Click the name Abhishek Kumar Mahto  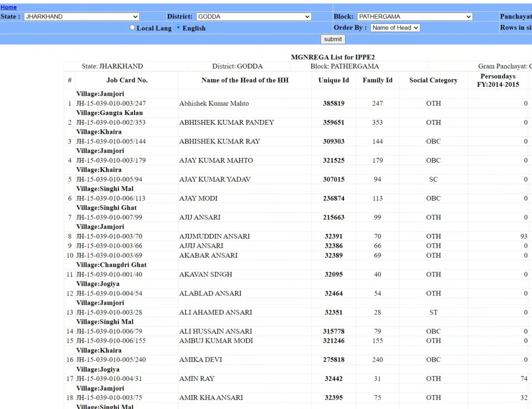click(x=214, y=103)
